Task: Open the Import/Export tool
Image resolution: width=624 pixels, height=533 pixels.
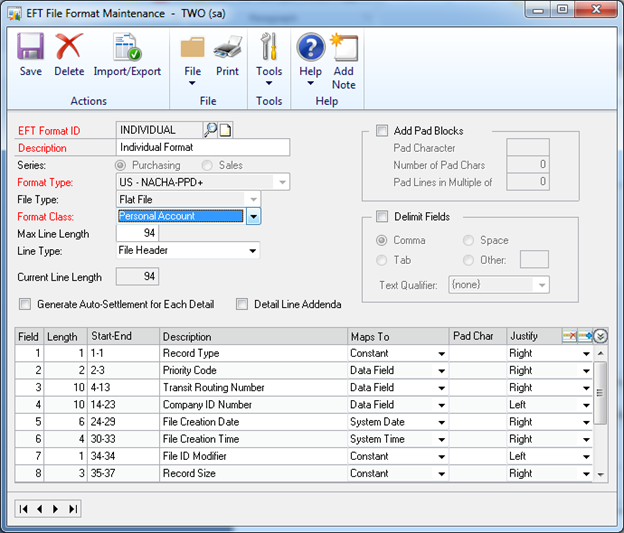Action: coord(127,54)
